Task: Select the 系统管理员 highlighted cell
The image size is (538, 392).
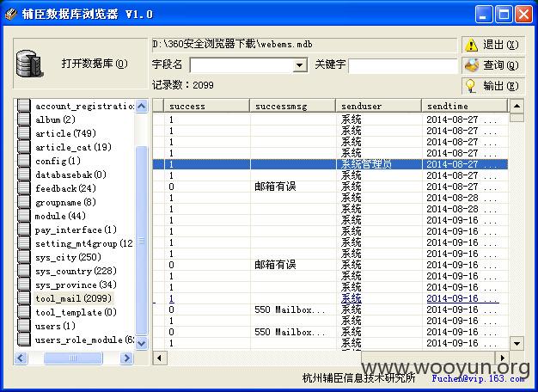Action: pyautogui.click(x=379, y=164)
